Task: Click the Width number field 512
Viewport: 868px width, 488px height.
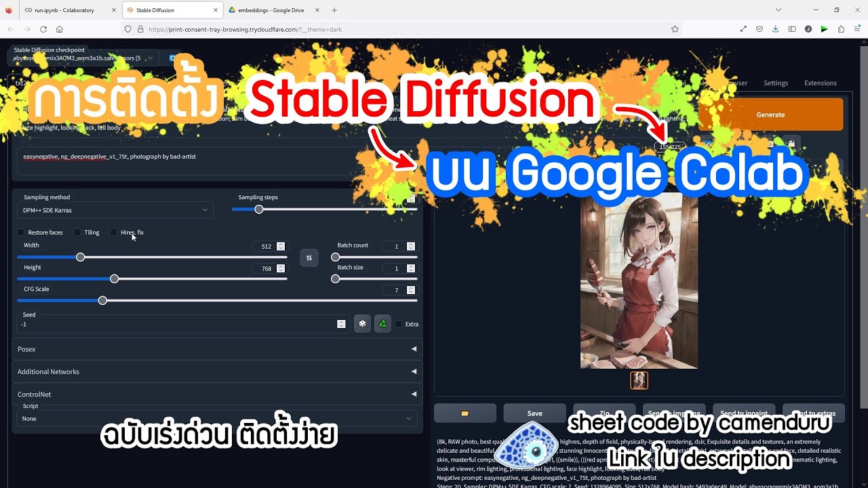Action: (x=269, y=246)
